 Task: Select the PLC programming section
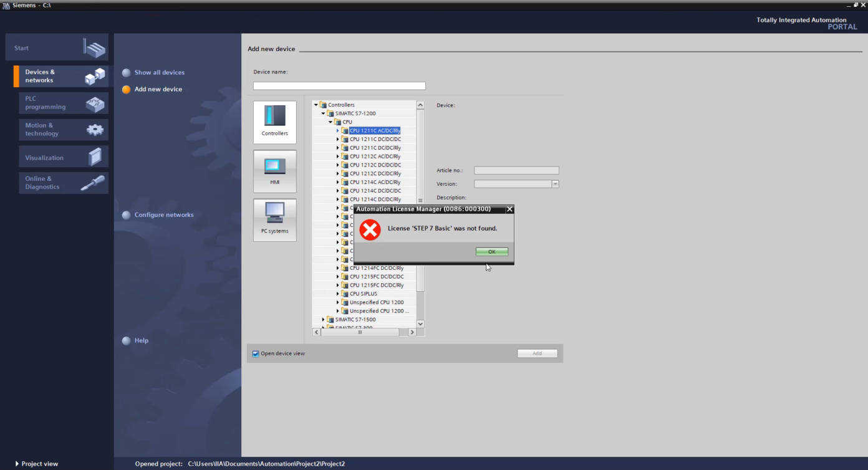(x=57, y=103)
